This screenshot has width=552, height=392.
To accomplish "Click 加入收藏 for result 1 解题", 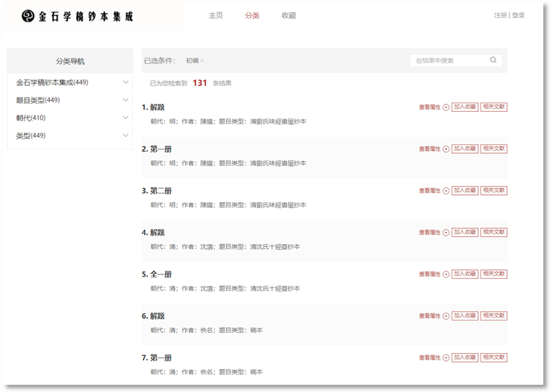I will tap(465, 107).
